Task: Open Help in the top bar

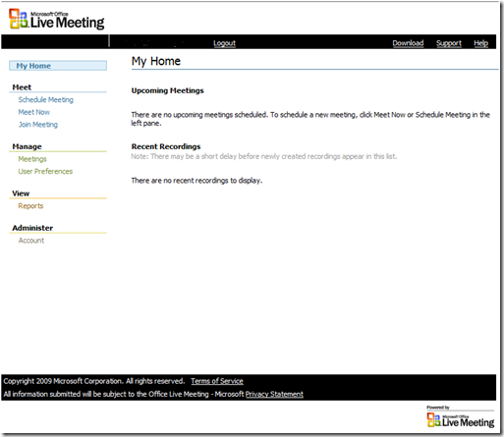Action: 480,43
